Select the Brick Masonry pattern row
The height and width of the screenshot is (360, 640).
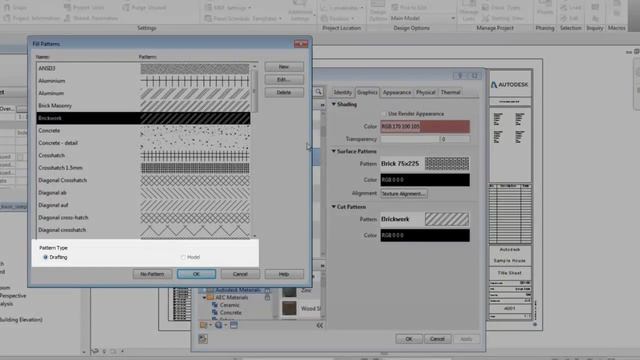143,106
